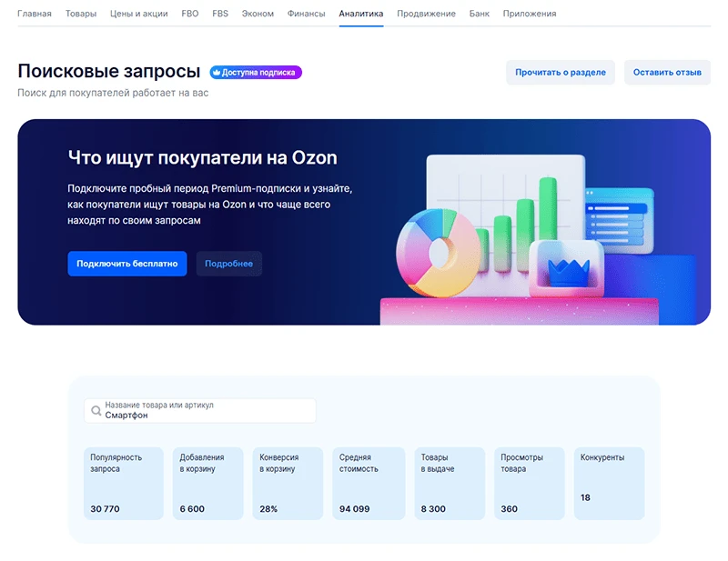Click the Конверсия в корзину card
Viewport: 728px width, 561px height.
click(x=288, y=484)
